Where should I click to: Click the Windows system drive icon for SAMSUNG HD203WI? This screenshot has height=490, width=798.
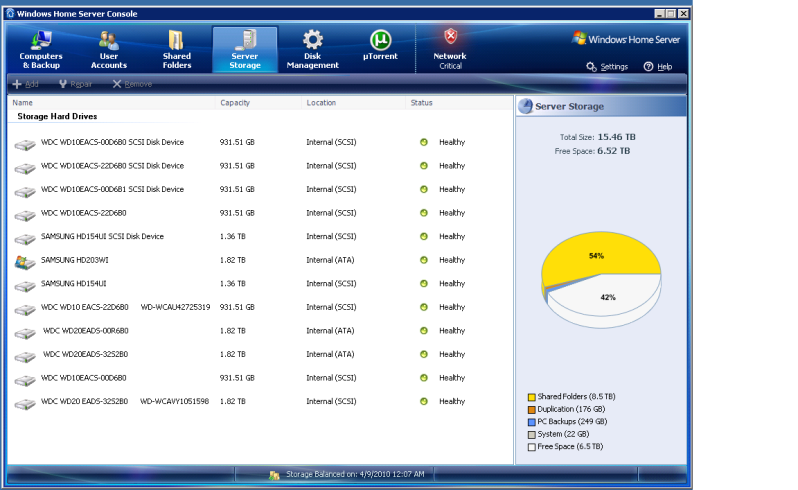[x=24, y=262]
